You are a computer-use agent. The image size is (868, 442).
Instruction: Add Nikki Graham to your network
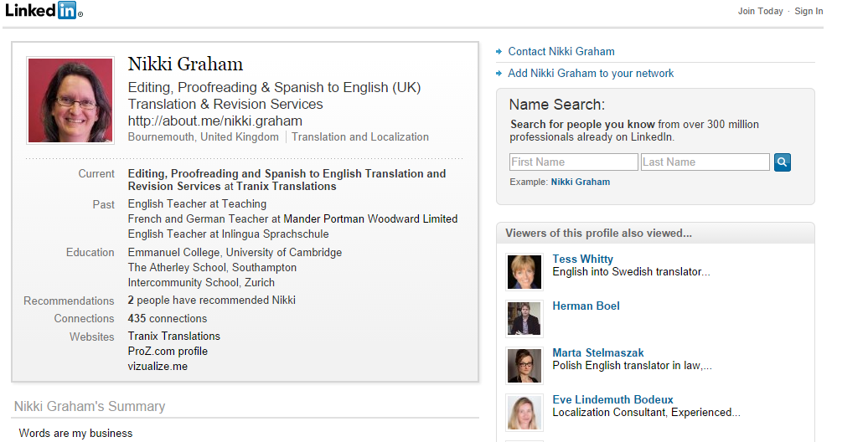(x=591, y=73)
